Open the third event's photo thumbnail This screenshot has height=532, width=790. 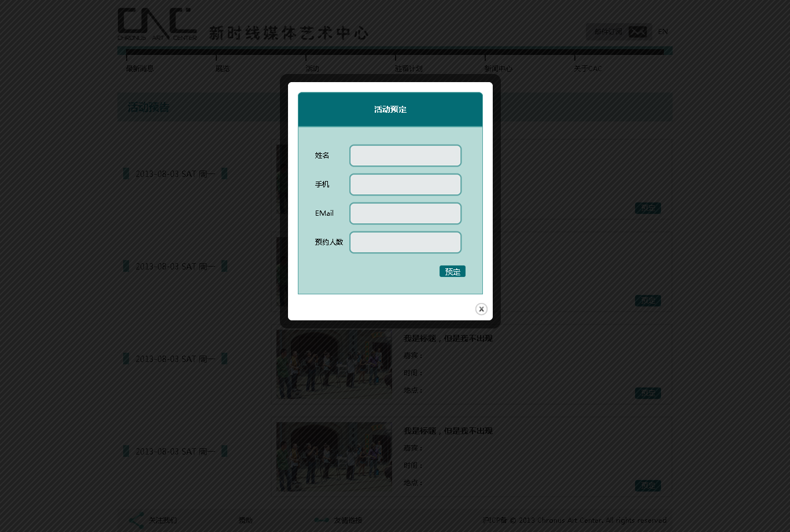[x=334, y=364]
